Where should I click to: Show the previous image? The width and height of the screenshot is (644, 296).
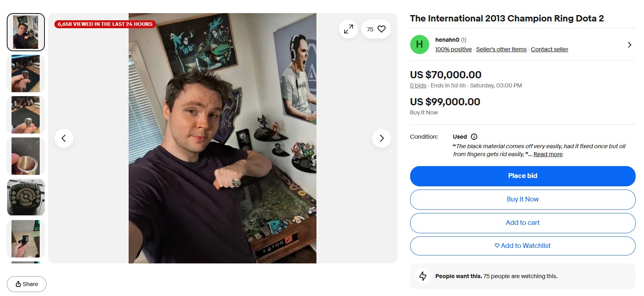click(x=64, y=138)
